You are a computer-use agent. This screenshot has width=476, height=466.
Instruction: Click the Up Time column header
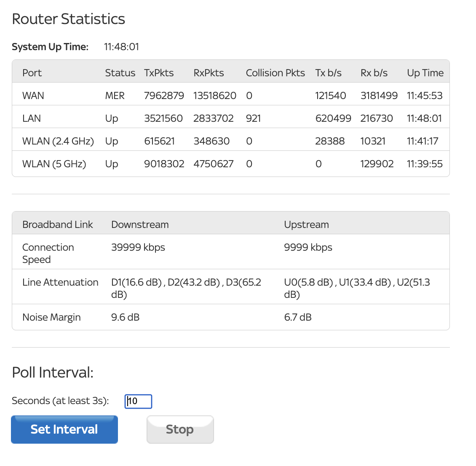[425, 72]
